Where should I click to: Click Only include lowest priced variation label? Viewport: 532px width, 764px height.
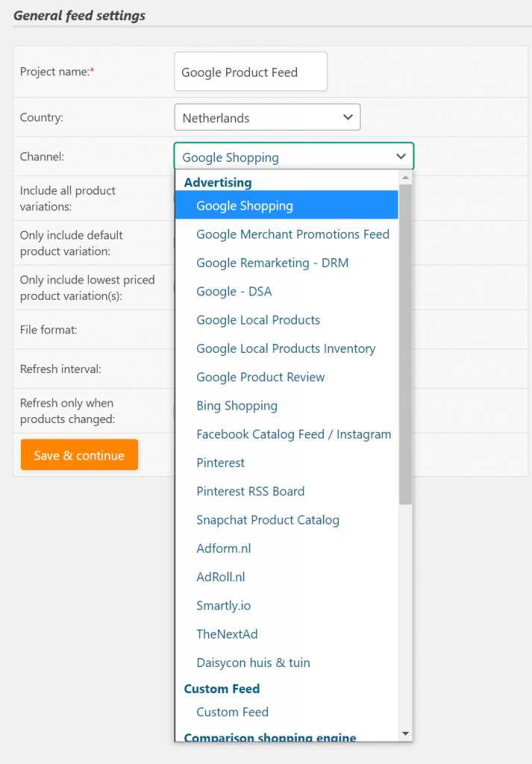click(87, 288)
